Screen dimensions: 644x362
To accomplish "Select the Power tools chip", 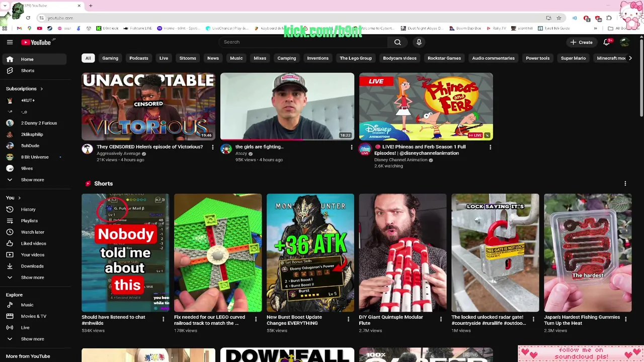I will click(x=538, y=58).
